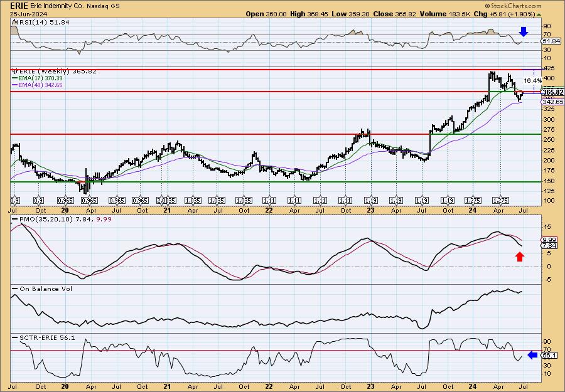Image resolution: width=565 pixels, height=392 pixels.
Task: Click the 2.0035 dividend marker
Action: [x=166, y=201]
